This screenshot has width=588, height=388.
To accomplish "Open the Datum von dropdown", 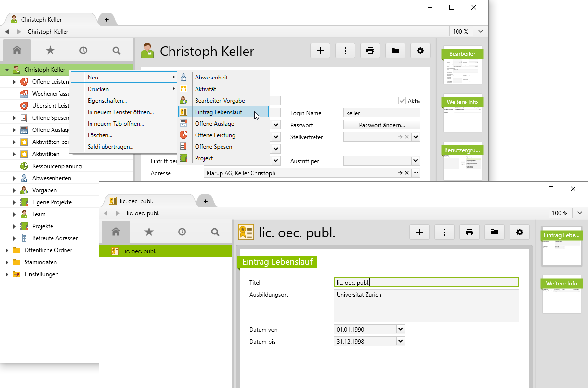I will pyautogui.click(x=401, y=329).
